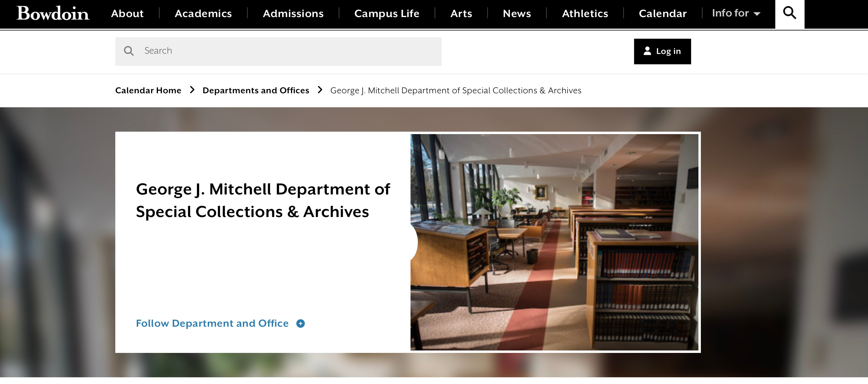Click the user icon on Log in button
This screenshot has width=868, height=384.
tap(647, 51)
